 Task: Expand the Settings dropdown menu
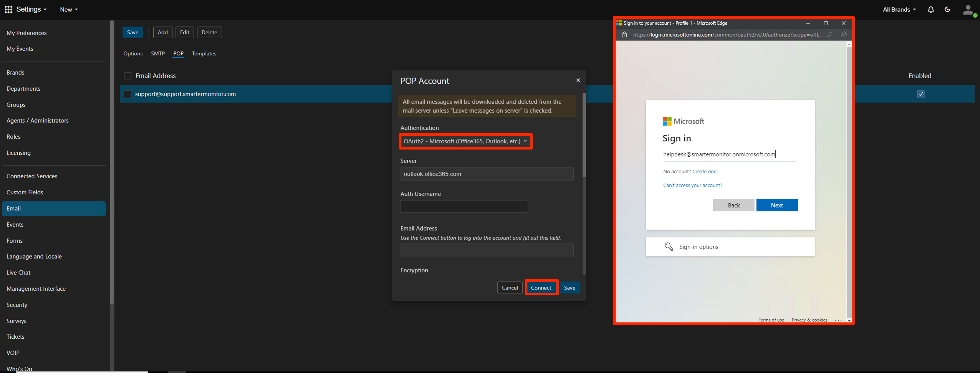31,9
